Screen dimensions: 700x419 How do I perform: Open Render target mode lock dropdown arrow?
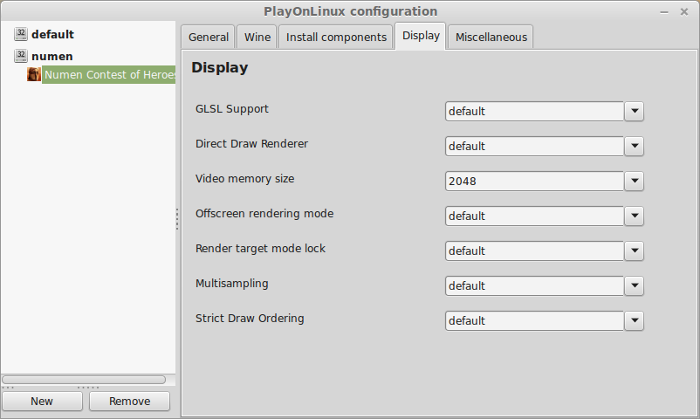tap(634, 251)
